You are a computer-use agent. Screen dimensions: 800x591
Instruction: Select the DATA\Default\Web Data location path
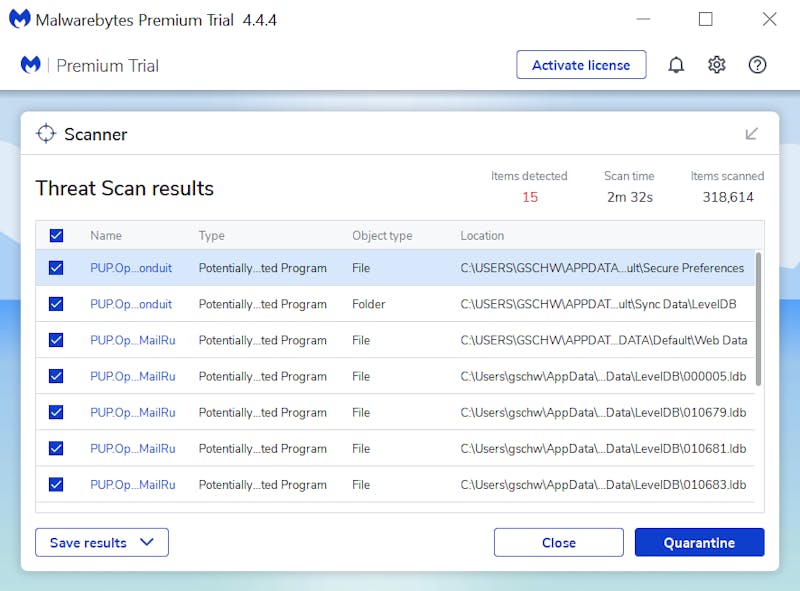click(604, 340)
